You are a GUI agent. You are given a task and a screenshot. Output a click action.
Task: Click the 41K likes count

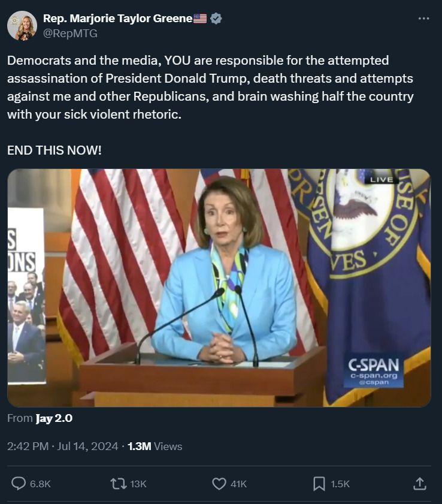tap(238, 484)
